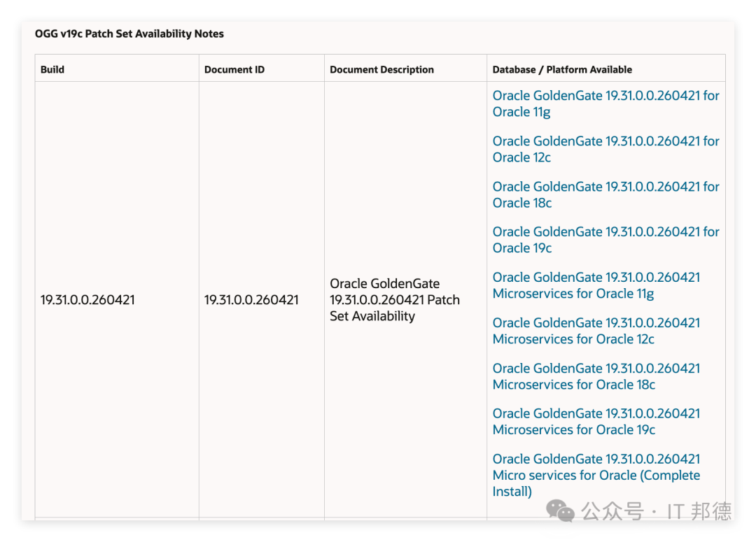Image resolution: width=756 pixels, height=542 pixels.
Task: Open GoldenGate 19.31.0.0.260421 for Oracle 19c link
Action: pyautogui.click(x=605, y=240)
